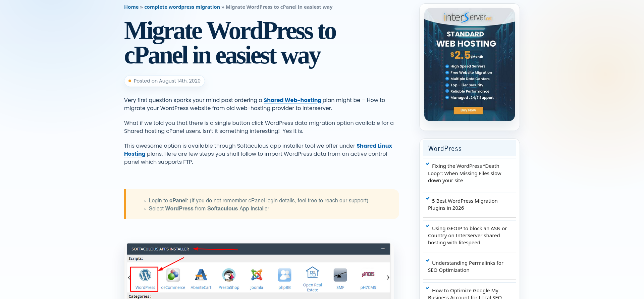Click the Migrate WordPress to cPanel heading
644x299 pixels.
230,43
